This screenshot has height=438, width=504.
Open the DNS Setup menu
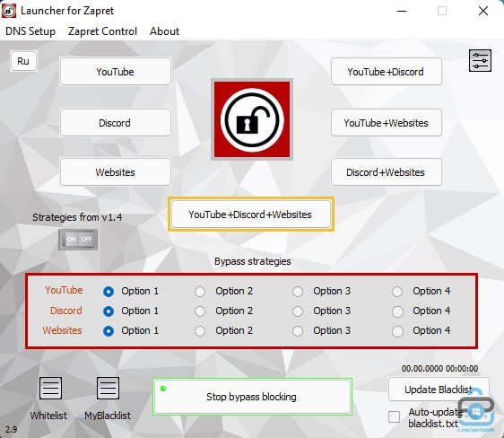(x=30, y=31)
